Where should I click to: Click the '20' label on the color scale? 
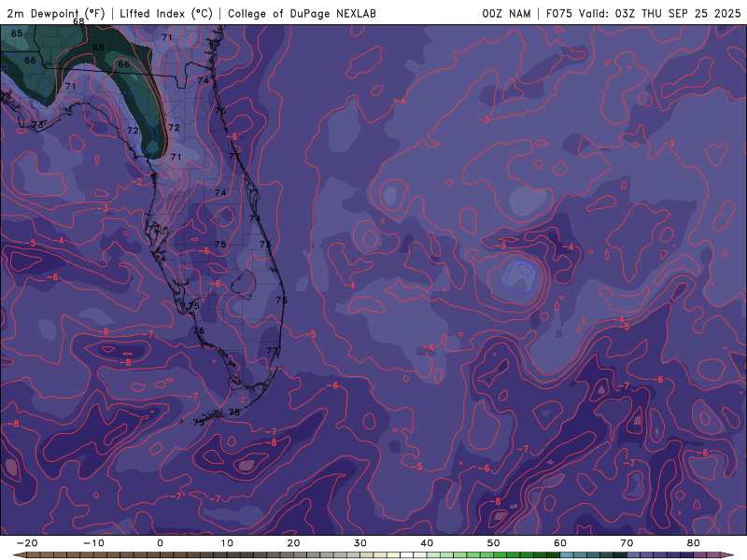(x=293, y=543)
